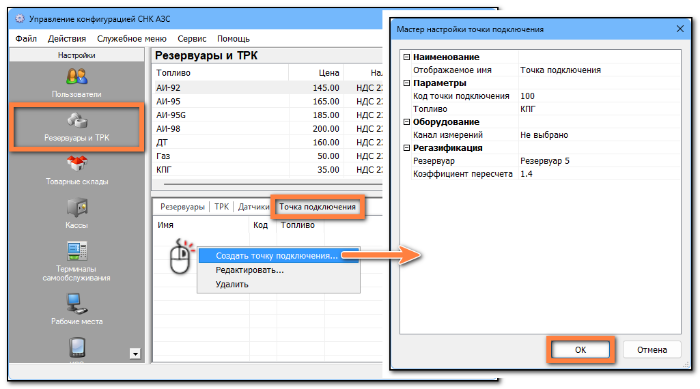Select the Резервуары и ТРК sidebar icon
This screenshot has height=389, width=700.
pos(77,121)
